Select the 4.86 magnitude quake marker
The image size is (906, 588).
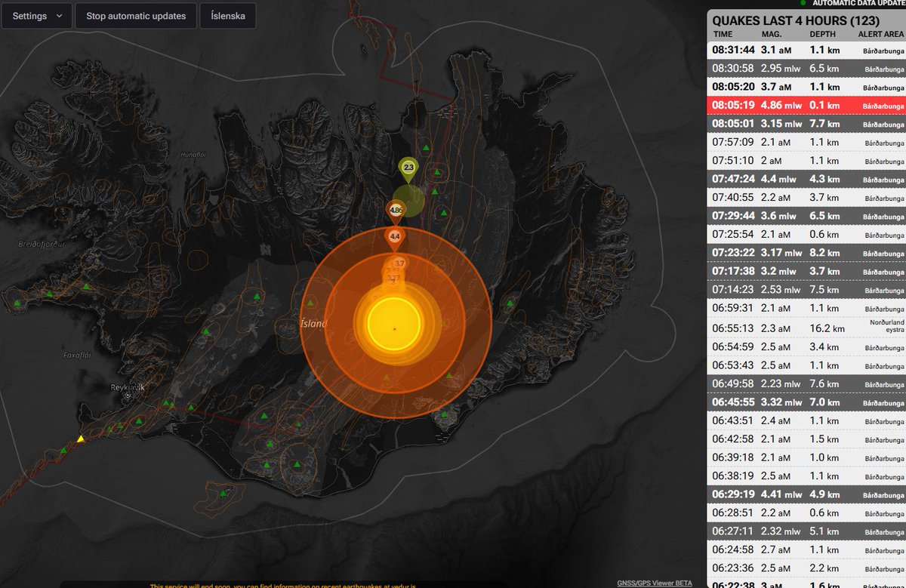[x=396, y=210]
